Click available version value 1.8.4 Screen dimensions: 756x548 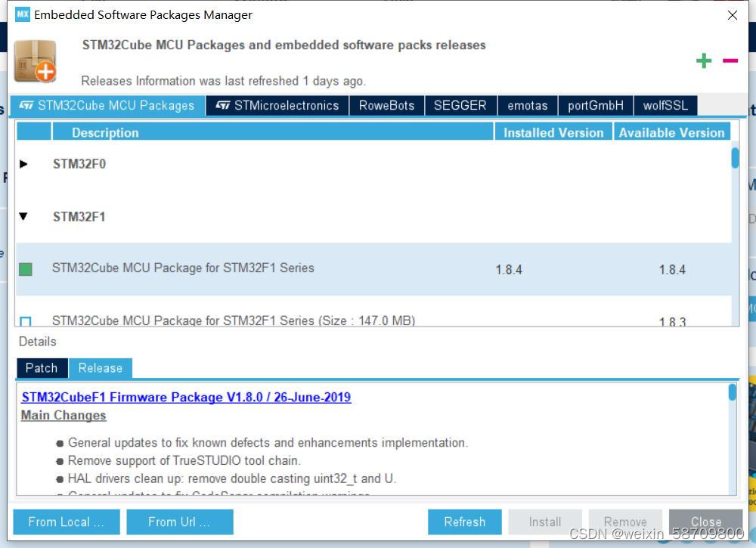click(x=672, y=270)
